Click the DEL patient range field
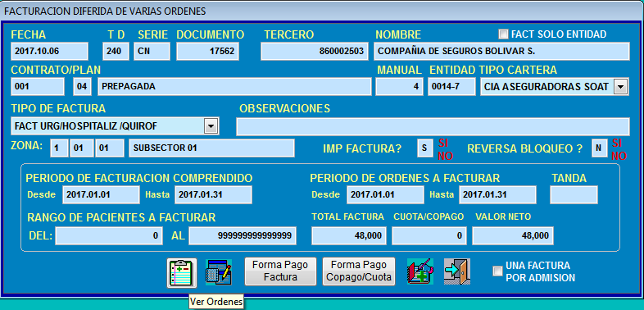This screenshot has height=310, width=644. pyautogui.click(x=109, y=236)
